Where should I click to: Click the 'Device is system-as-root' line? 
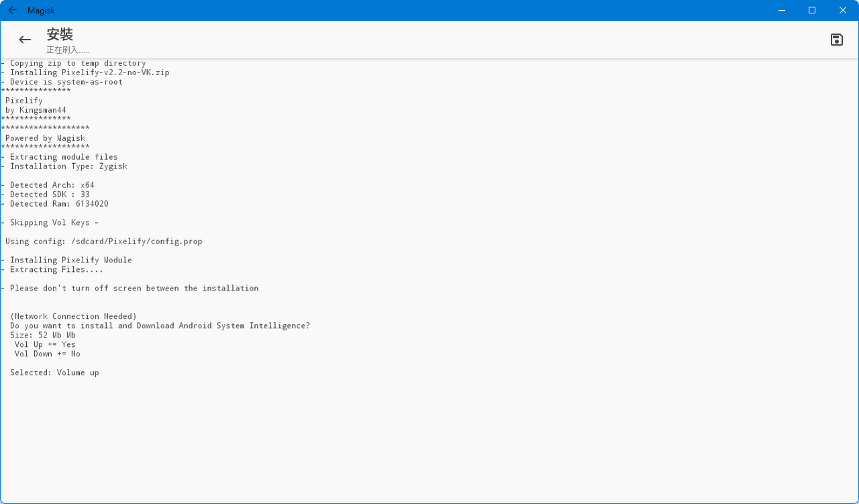tap(62, 82)
